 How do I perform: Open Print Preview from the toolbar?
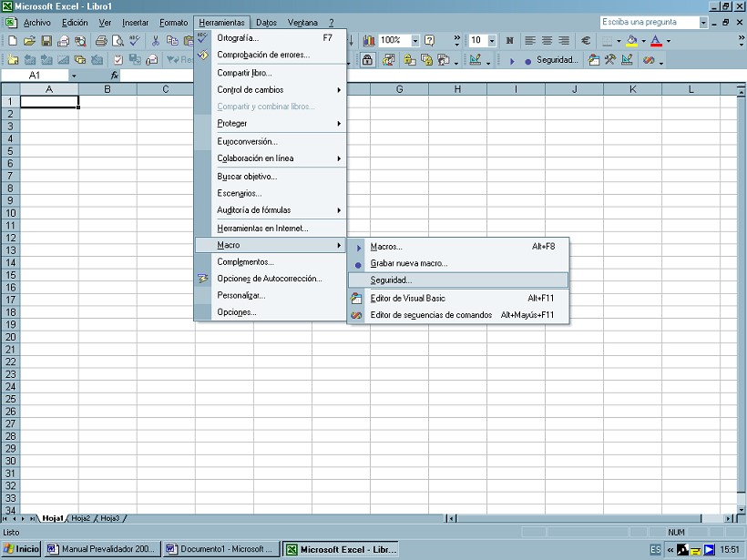(x=118, y=41)
